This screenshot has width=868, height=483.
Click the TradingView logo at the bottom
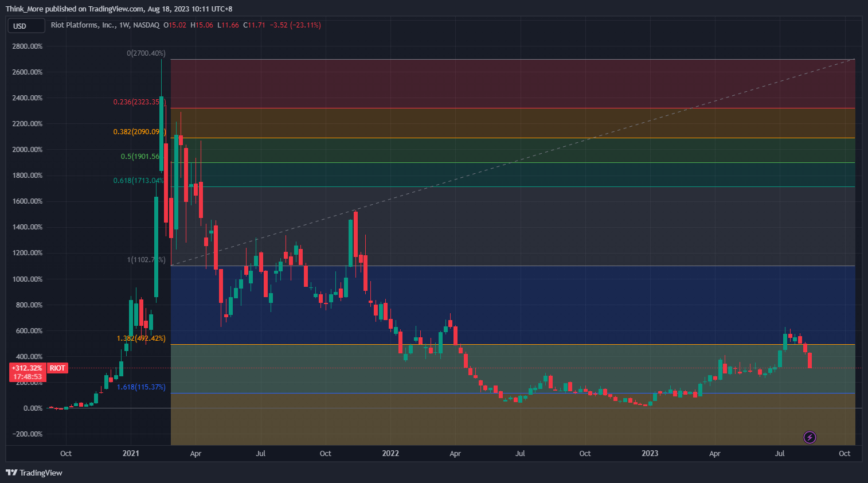pyautogui.click(x=34, y=473)
